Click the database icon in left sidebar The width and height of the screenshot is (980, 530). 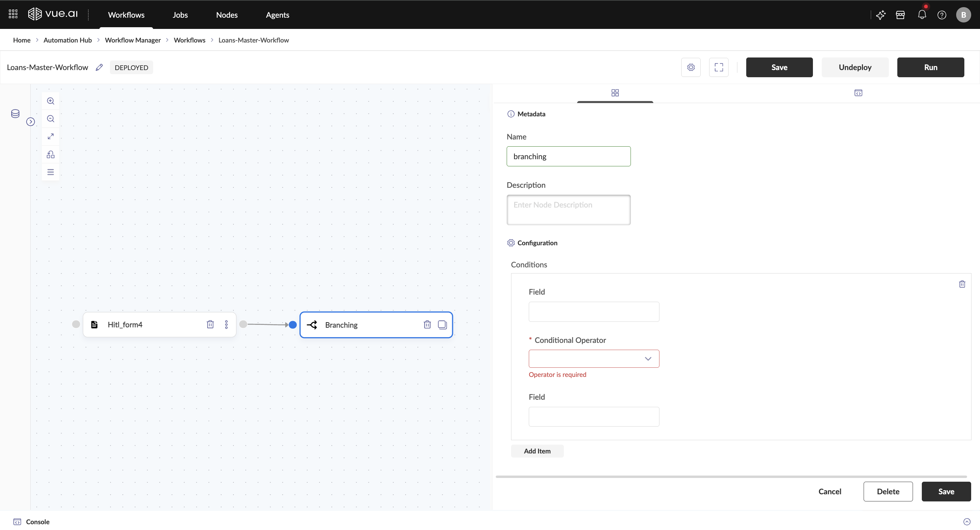click(15, 114)
